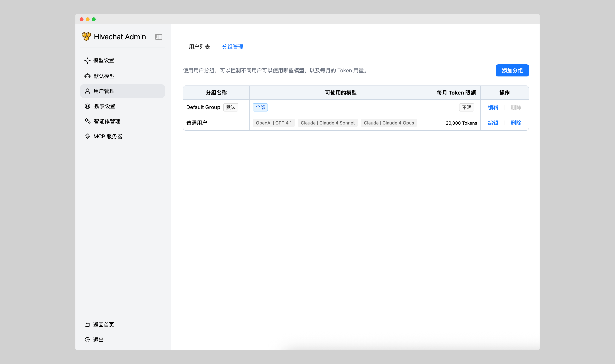
Task: Go to 搜索设置 page
Action: (123, 106)
